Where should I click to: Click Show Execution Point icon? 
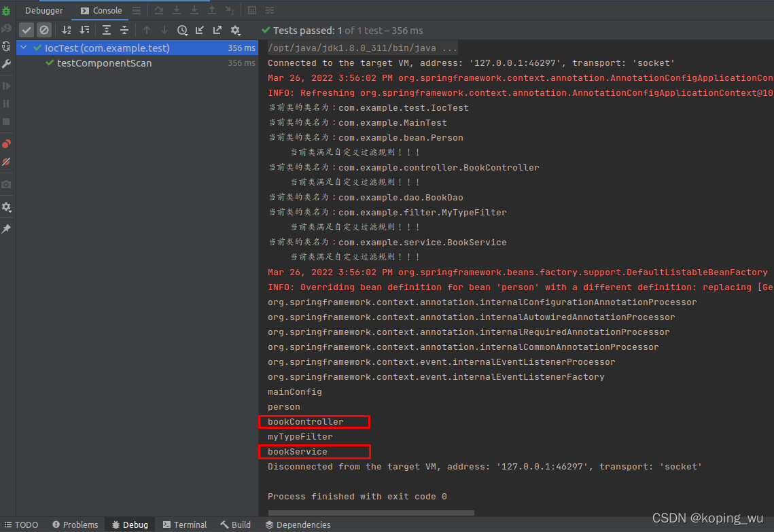coord(158,10)
